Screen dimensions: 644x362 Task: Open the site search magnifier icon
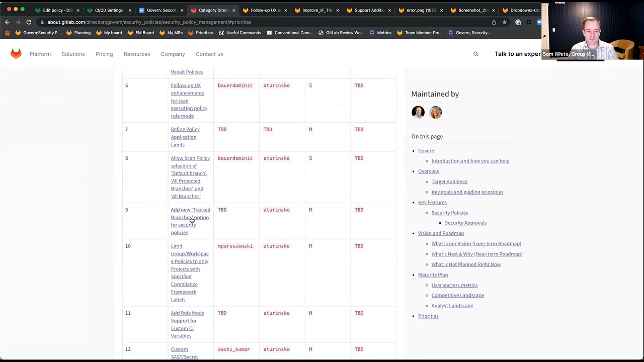[475, 54]
